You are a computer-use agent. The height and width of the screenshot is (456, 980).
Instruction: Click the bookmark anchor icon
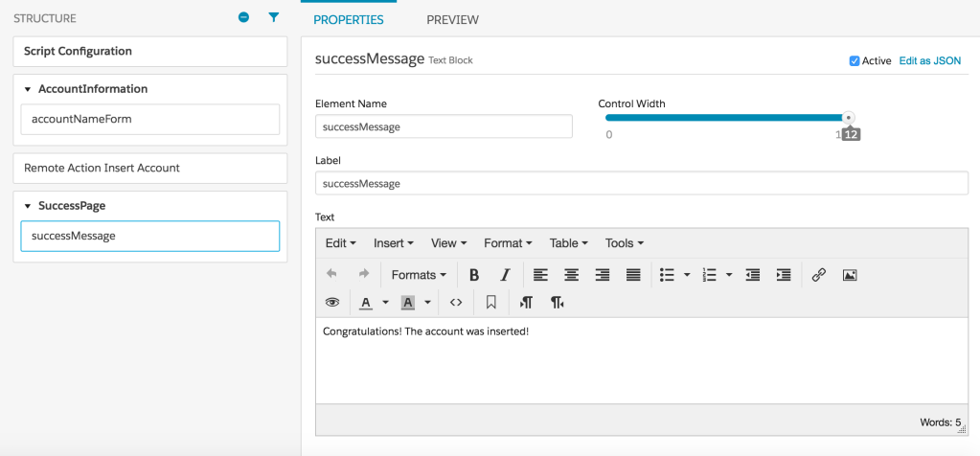click(490, 303)
